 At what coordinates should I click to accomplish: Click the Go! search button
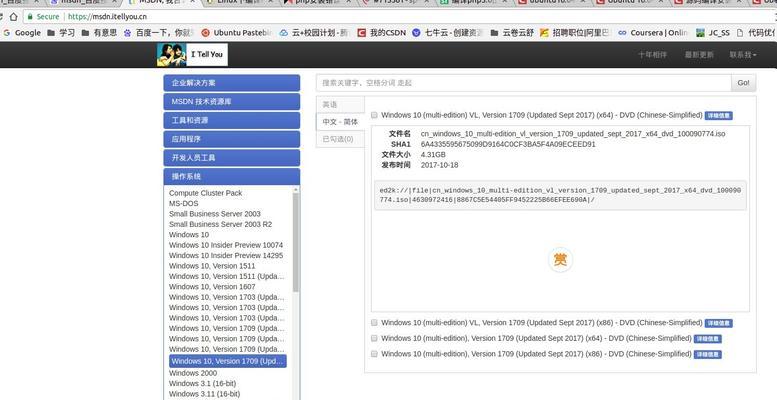(743, 83)
